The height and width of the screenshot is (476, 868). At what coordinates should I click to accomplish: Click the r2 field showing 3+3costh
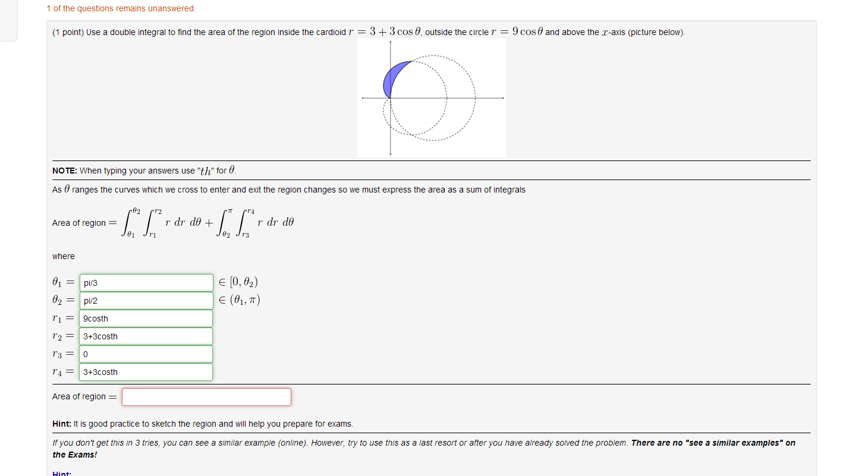(146, 336)
